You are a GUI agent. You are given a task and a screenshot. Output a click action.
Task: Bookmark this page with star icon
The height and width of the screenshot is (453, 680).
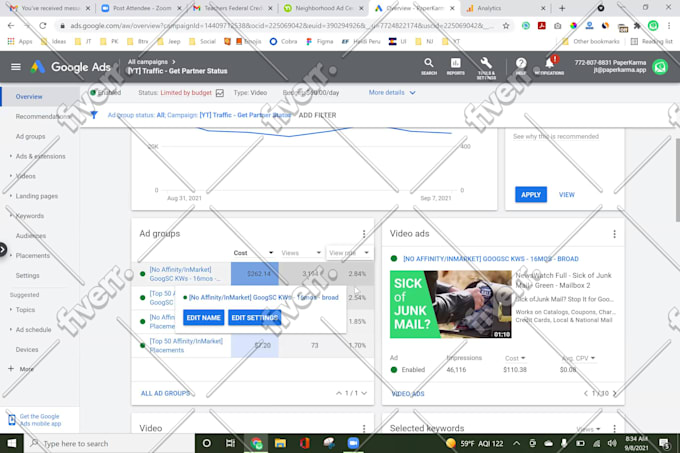coord(506,26)
